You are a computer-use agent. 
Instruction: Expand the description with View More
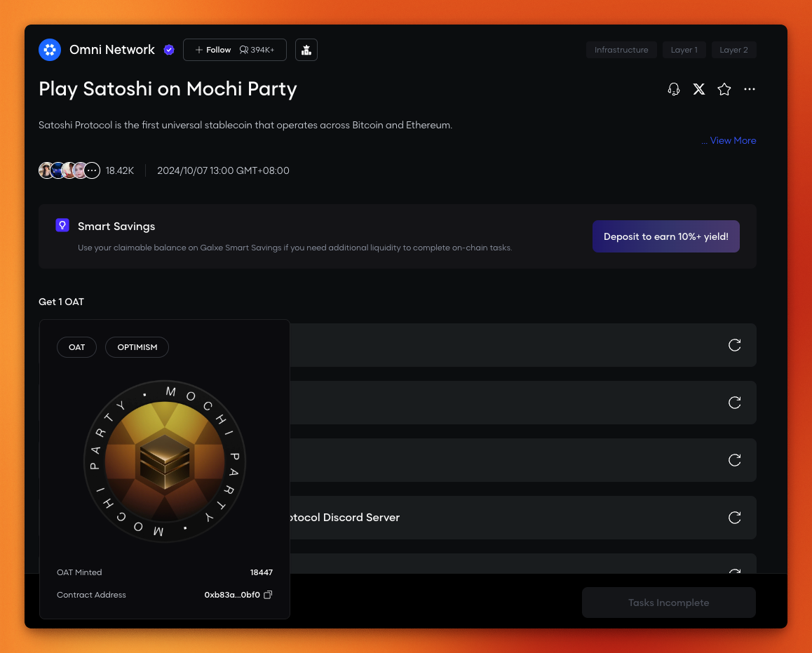[733, 140]
